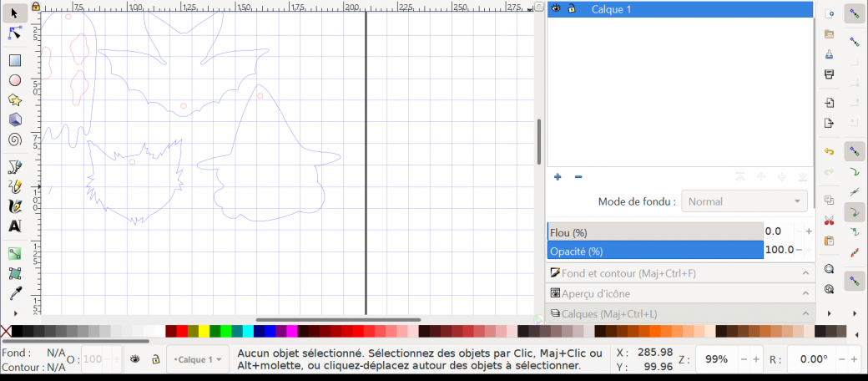Hide Calque 1 with eye icon
The width and height of the screenshot is (868, 381).
(x=555, y=9)
